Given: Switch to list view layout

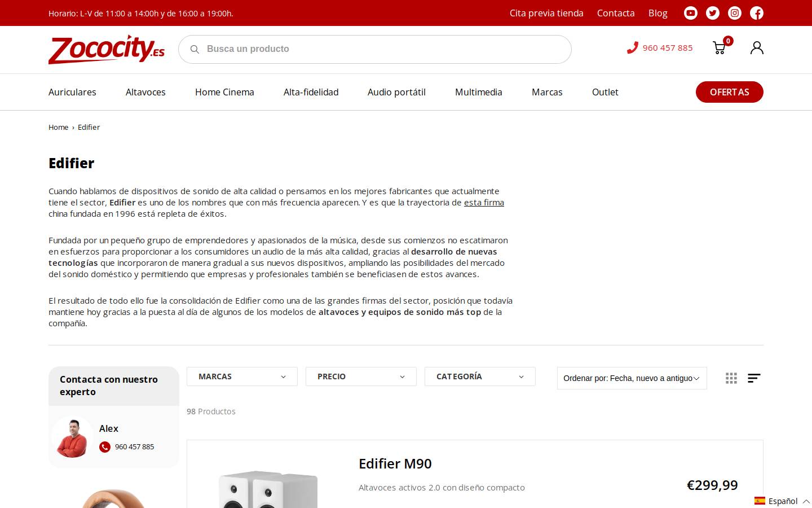Looking at the screenshot, I should point(754,378).
